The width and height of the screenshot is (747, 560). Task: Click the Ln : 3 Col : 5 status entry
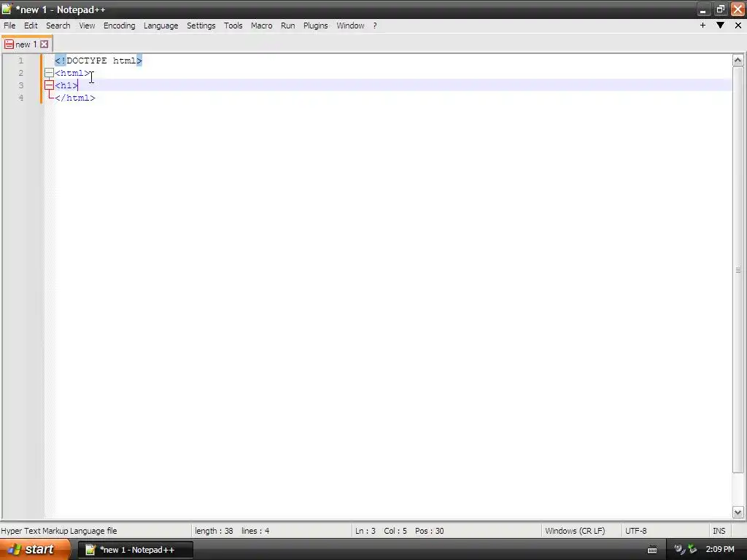381,531
